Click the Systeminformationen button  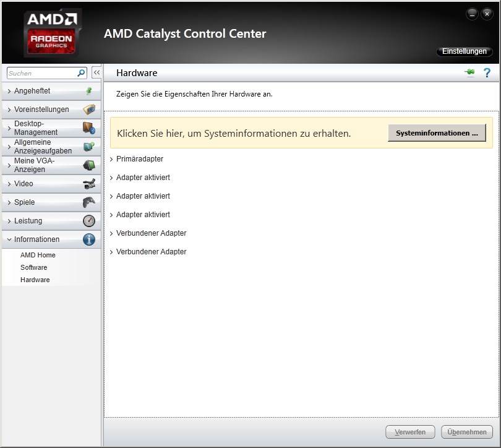(437, 133)
